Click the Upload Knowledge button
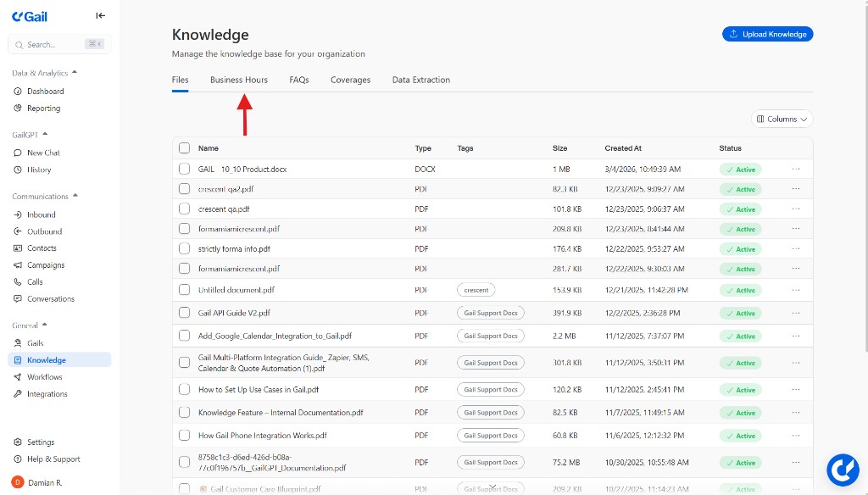 (x=767, y=34)
